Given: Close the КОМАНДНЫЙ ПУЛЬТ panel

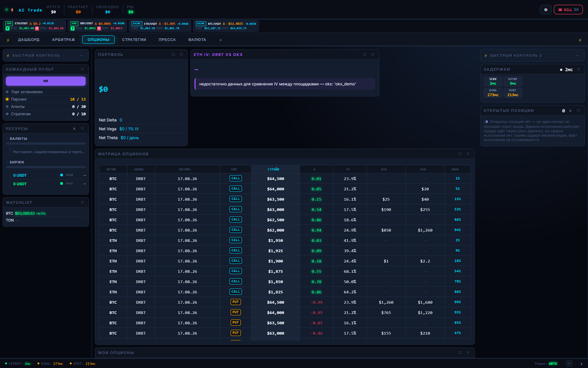Looking at the screenshot, I should (x=82, y=69).
